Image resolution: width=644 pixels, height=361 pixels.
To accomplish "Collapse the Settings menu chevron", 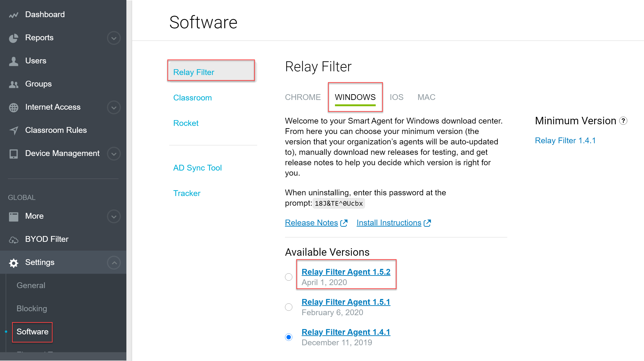I will coord(114,263).
